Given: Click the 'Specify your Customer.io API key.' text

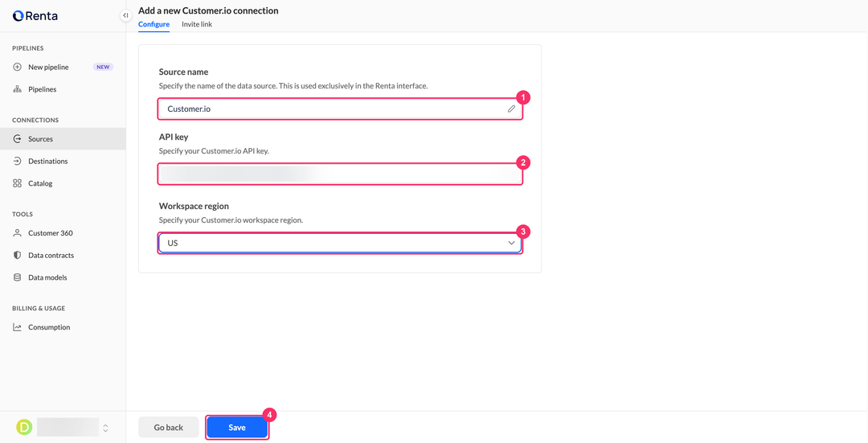Looking at the screenshot, I should [x=214, y=150].
